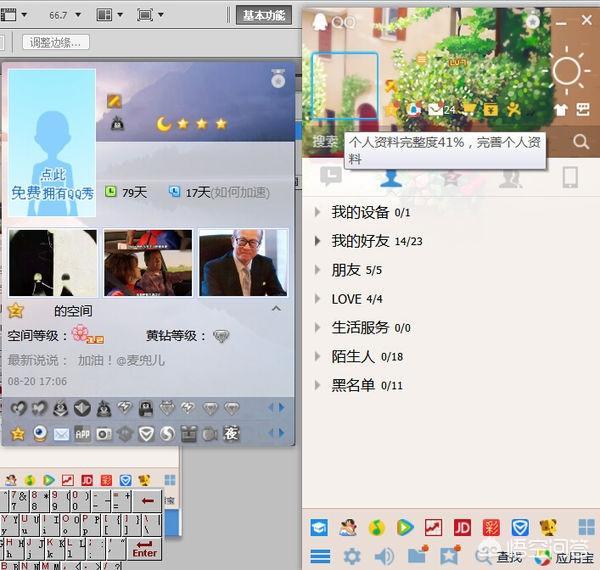The width and height of the screenshot is (600, 570).
Task: Click 调整边缘 button
Action: pyautogui.click(x=56, y=42)
